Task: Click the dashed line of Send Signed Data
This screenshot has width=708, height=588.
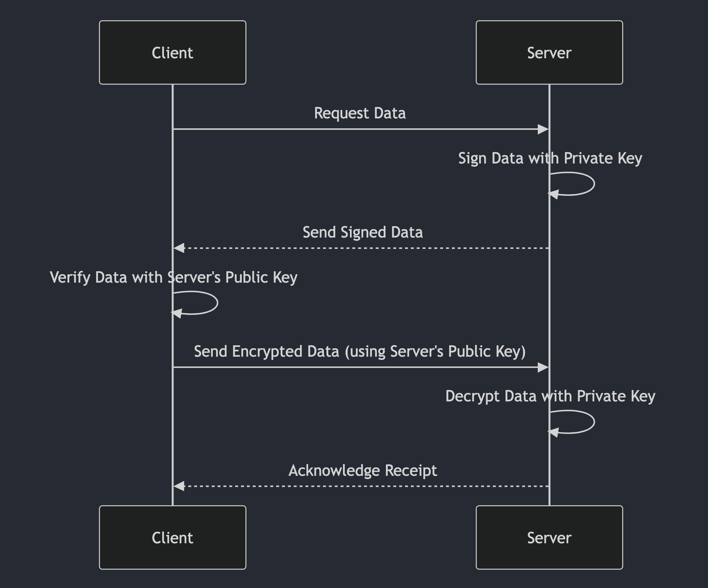Action: coord(367,248)
